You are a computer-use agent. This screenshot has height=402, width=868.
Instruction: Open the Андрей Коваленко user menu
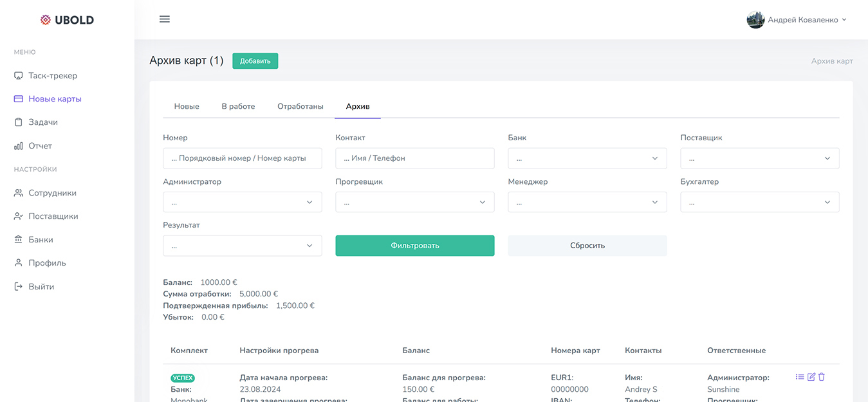tap(797, 20)
